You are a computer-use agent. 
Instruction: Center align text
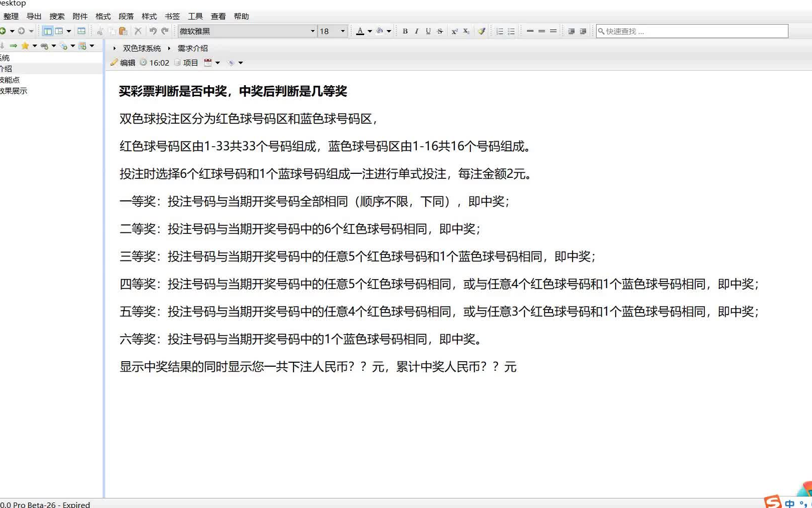pos(542,31)
